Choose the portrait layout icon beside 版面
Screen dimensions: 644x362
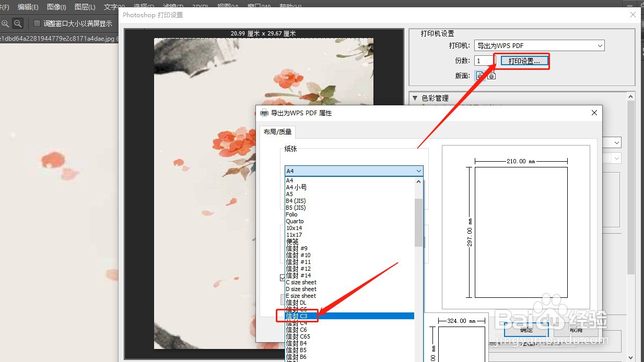481,75
